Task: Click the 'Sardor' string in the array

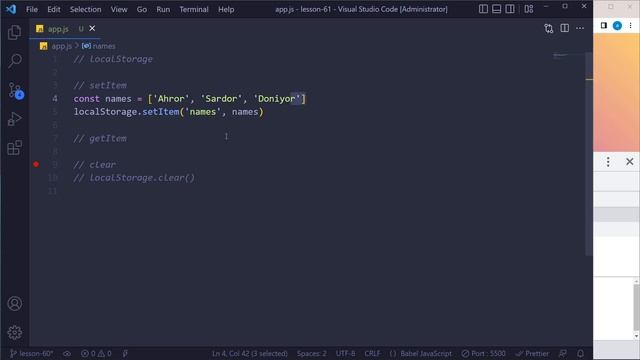Action: click(221, 99)
